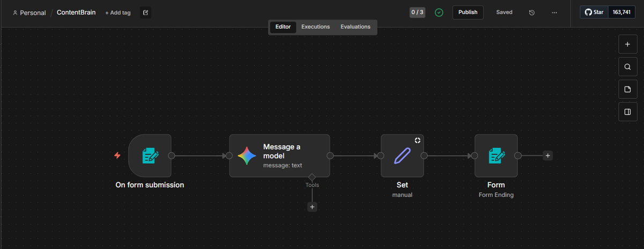Star the project on GitHub
Image resolution: width=644 pixels, height=249 pixels.
pyautogui.click(x=594, y=12)
